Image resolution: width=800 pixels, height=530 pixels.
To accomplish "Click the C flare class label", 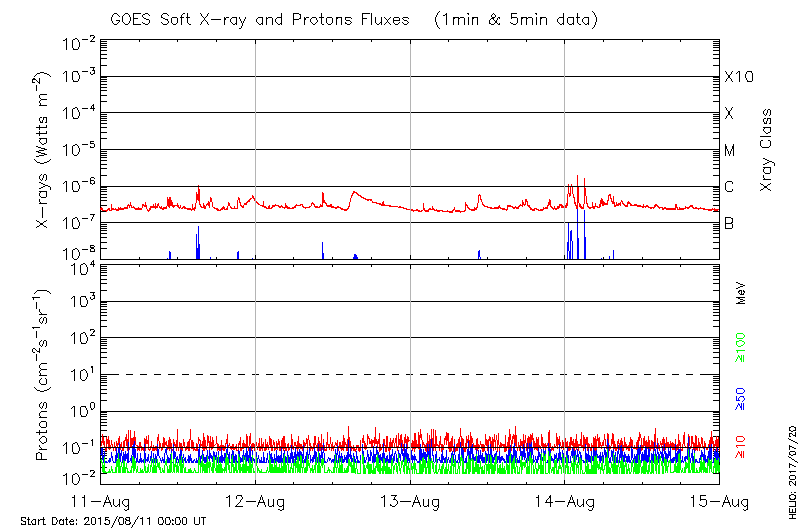I will click(729, 187).
